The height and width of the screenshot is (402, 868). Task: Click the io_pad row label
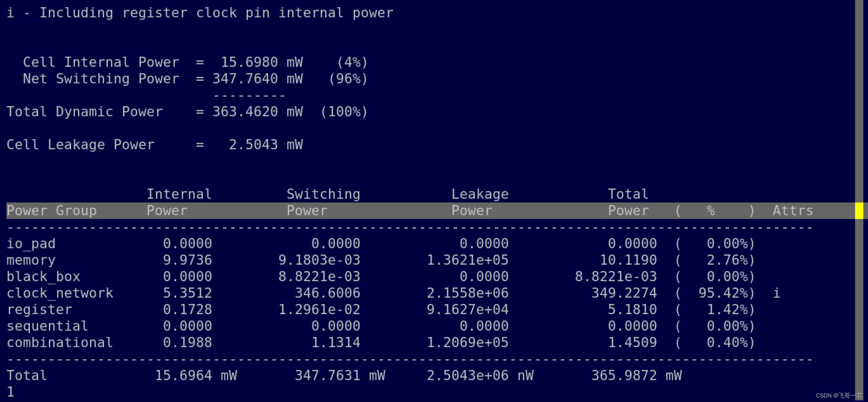pos(31,244)
